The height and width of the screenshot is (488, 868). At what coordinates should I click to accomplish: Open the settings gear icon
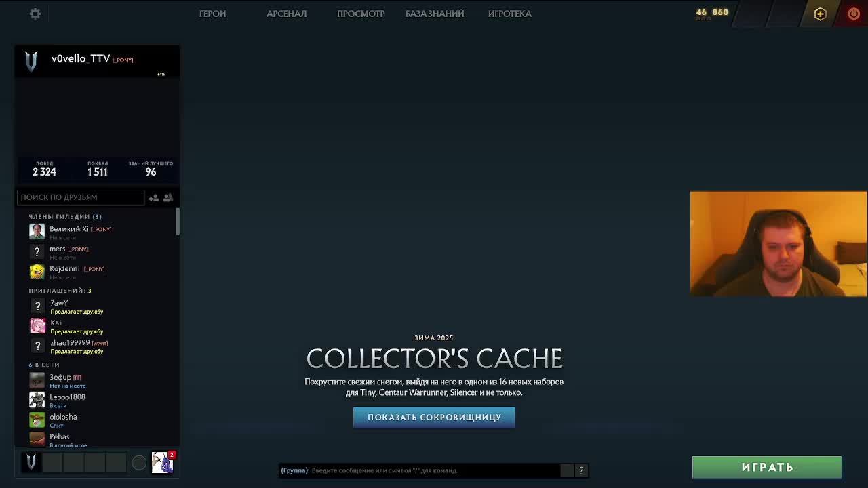[x=35, y=14]
